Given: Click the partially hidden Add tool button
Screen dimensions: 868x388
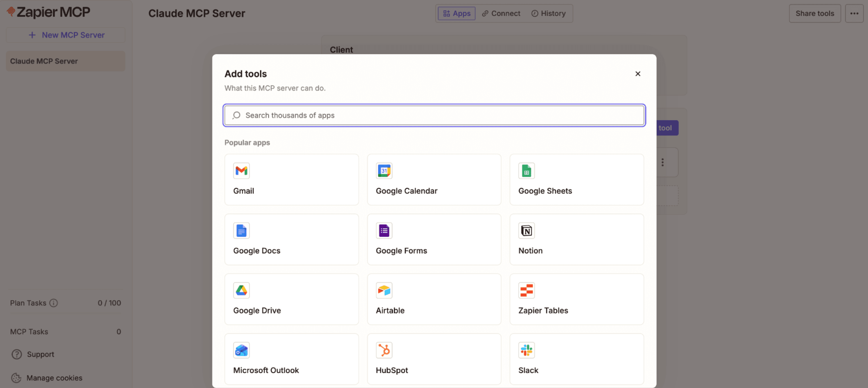Looking at the screenshot, I should coord(667,128).
